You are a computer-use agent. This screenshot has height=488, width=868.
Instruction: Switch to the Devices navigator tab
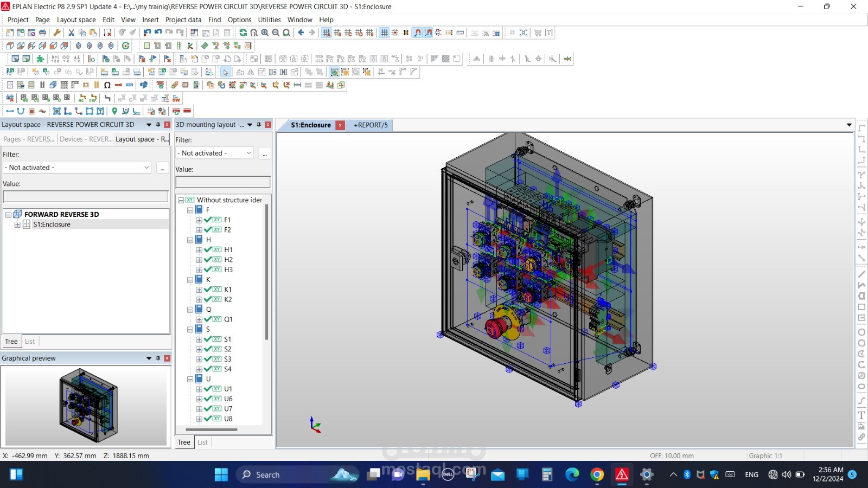(86, 139)
